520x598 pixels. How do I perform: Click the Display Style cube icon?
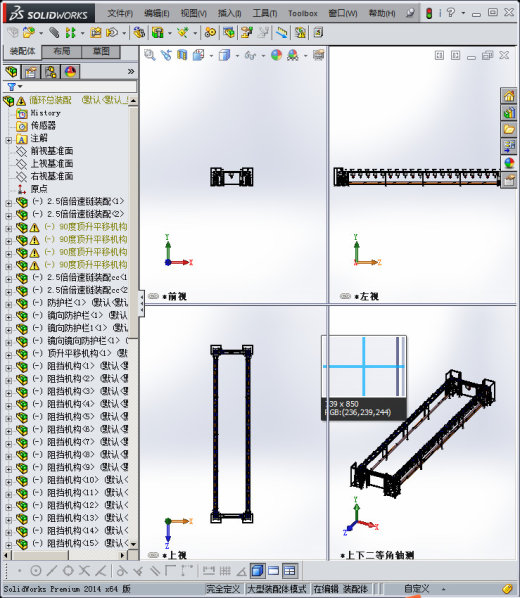click(225, 56)
